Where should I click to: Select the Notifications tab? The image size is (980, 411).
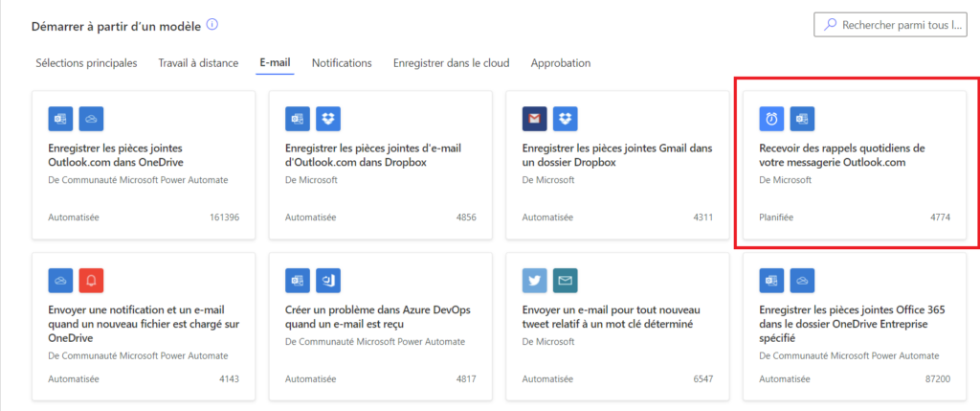pos(342,63)
